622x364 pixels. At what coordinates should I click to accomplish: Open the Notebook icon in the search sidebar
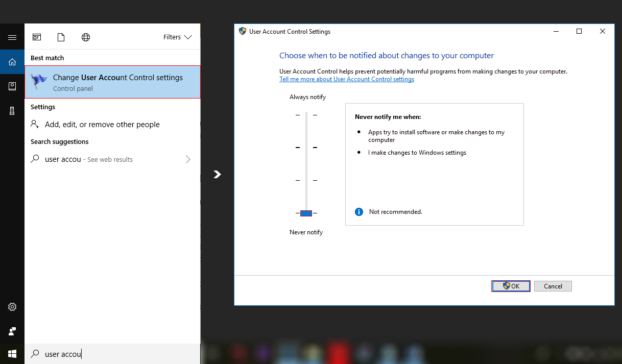[12, 86]
